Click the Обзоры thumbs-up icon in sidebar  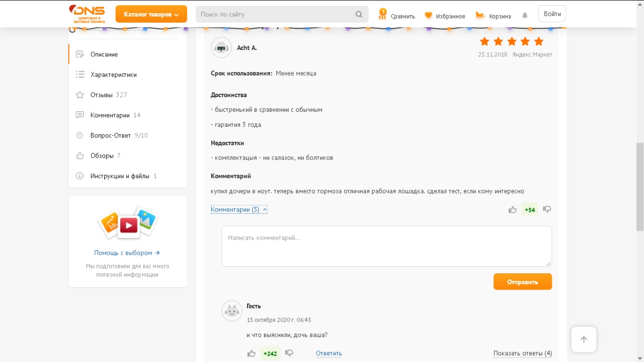point(79,156)
